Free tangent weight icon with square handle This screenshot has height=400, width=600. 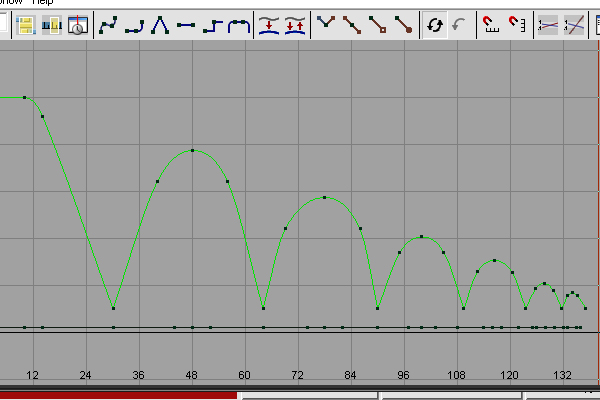click(378, 25)
